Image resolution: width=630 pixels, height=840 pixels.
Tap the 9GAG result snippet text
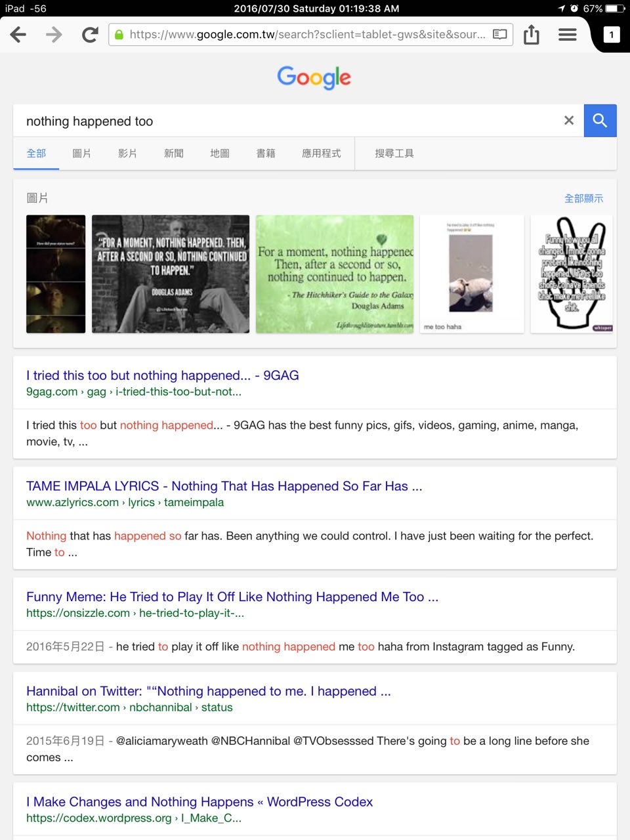[302, 434]
